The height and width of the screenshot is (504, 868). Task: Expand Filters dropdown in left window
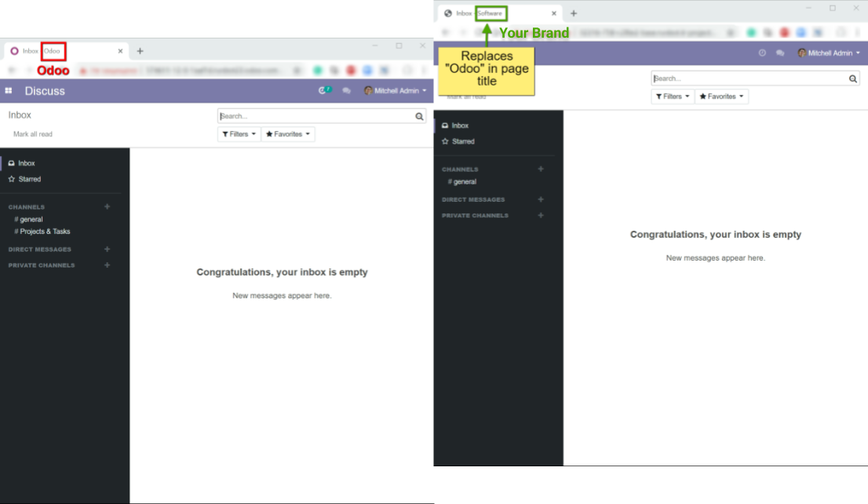[x=239, y=134]
